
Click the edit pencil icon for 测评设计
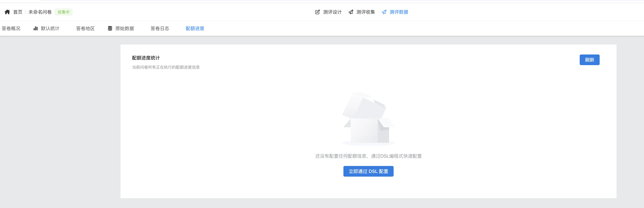[317, 12]
